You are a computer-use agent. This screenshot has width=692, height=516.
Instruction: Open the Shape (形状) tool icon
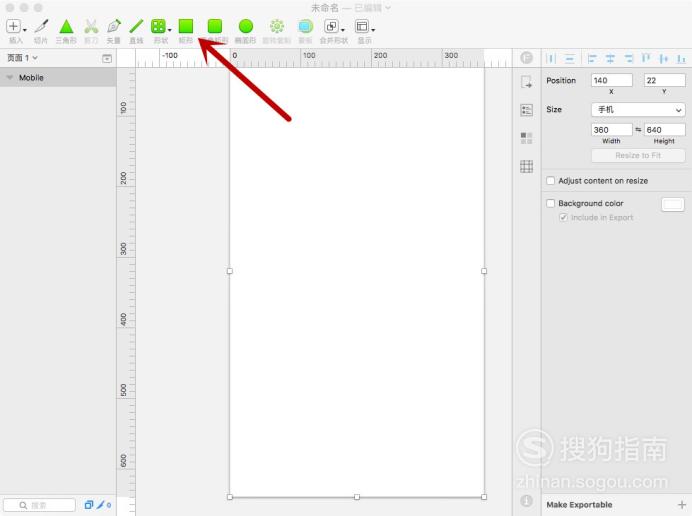coord(158,26)
